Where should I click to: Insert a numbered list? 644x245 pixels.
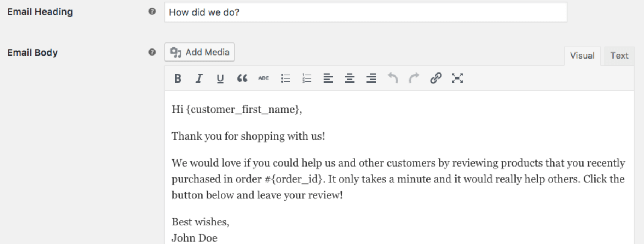tap(307, 78)
